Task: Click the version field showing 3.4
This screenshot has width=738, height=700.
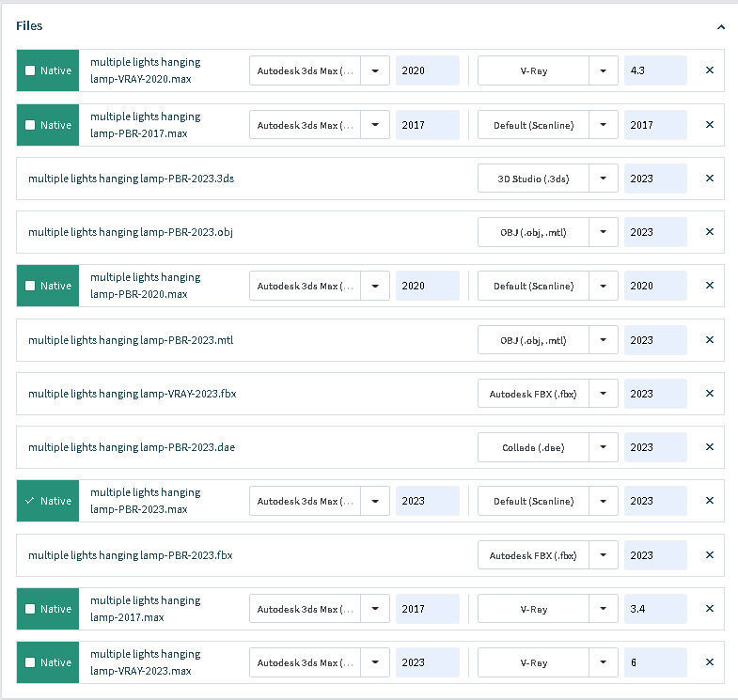Action: [655, 609]
